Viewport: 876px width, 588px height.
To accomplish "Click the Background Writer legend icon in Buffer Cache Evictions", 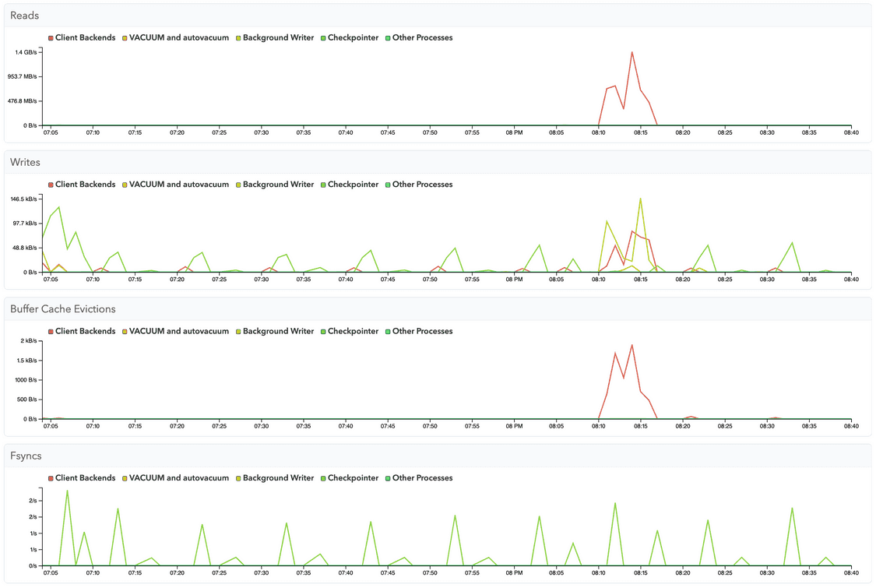I will coord(238,330).
